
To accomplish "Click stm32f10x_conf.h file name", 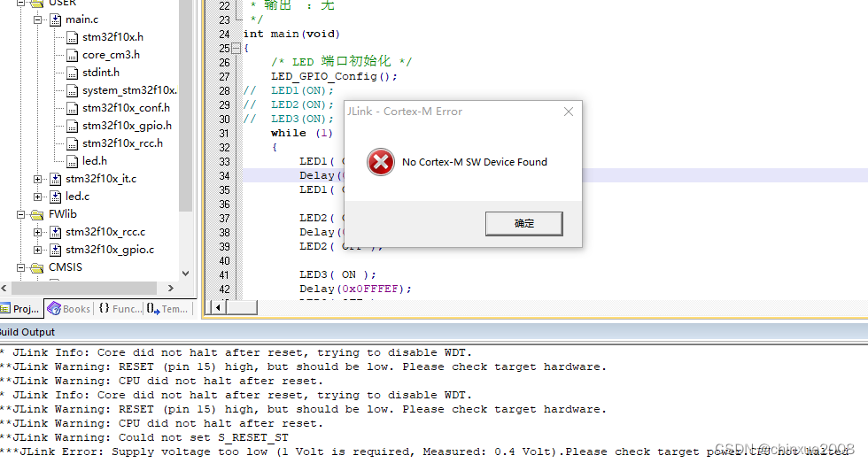I will (126, 108).
